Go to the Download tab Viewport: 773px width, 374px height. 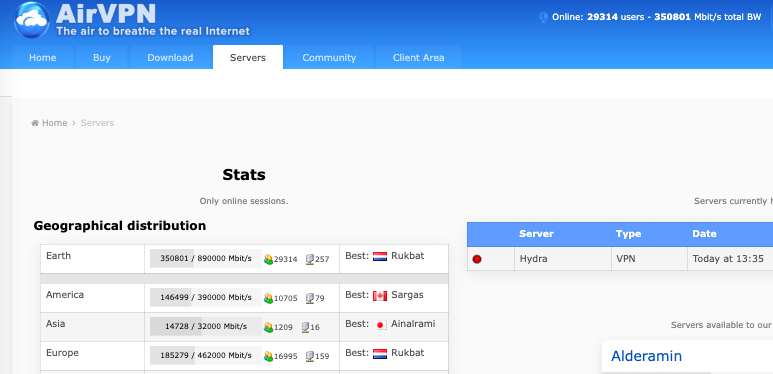[x=170, y=57]
